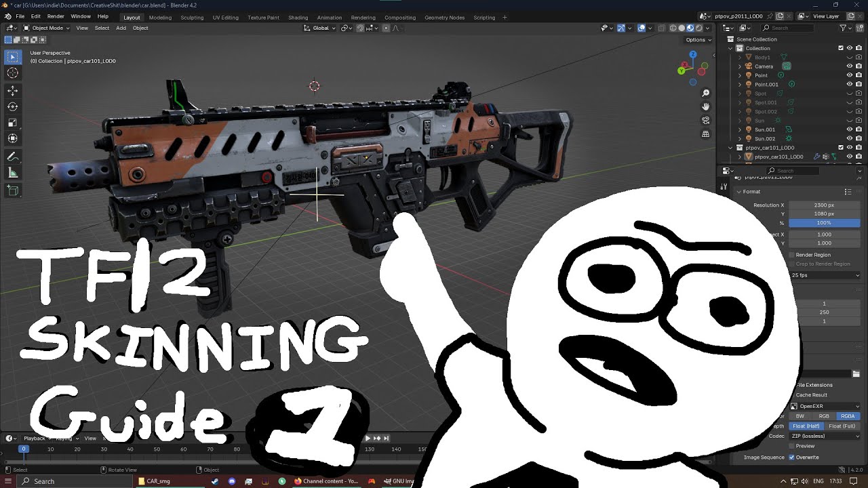Select the BW color mode button
868x488 pixels.
800,416
